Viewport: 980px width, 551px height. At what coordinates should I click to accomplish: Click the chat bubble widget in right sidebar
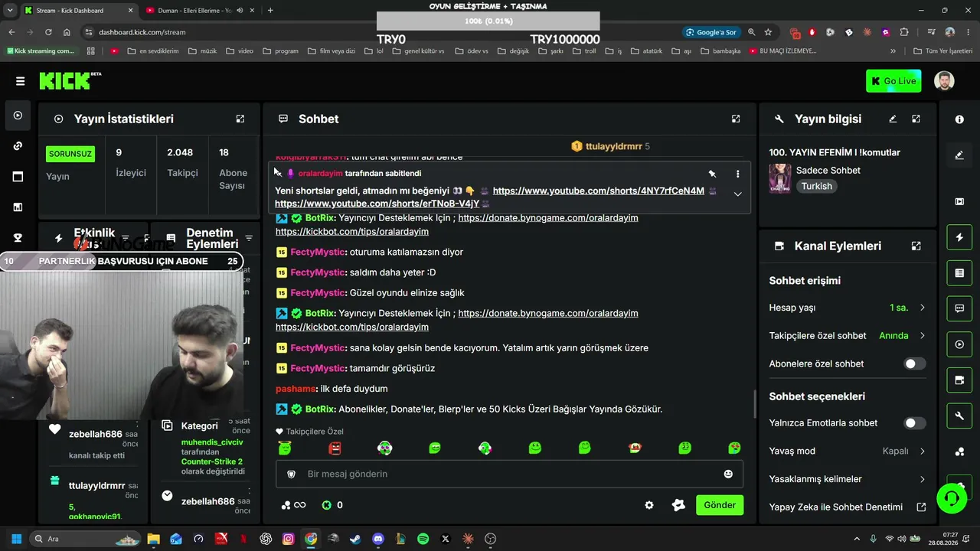click(x=959, y=308)
